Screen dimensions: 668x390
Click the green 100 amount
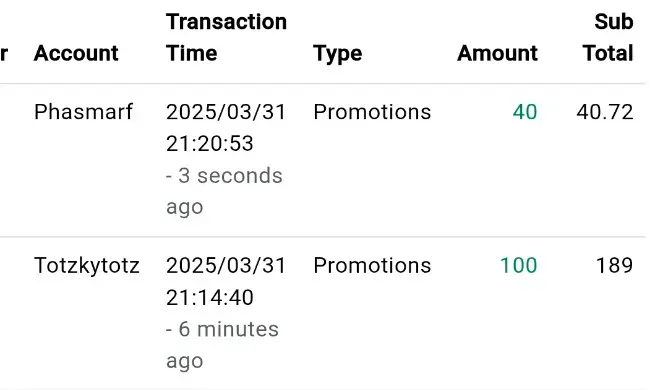tap(518, 266)
